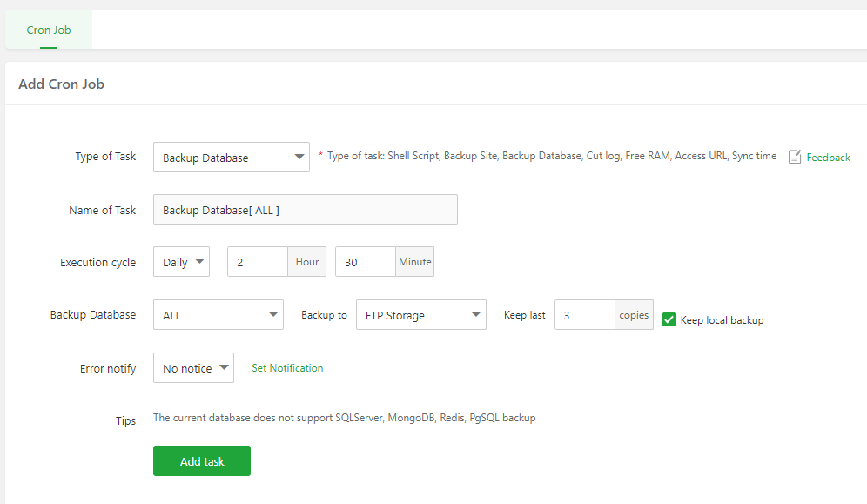This screenshot has width=867, height=504.
Task: Open the Type of Task dropdown
Action: [x=232, y=158]
